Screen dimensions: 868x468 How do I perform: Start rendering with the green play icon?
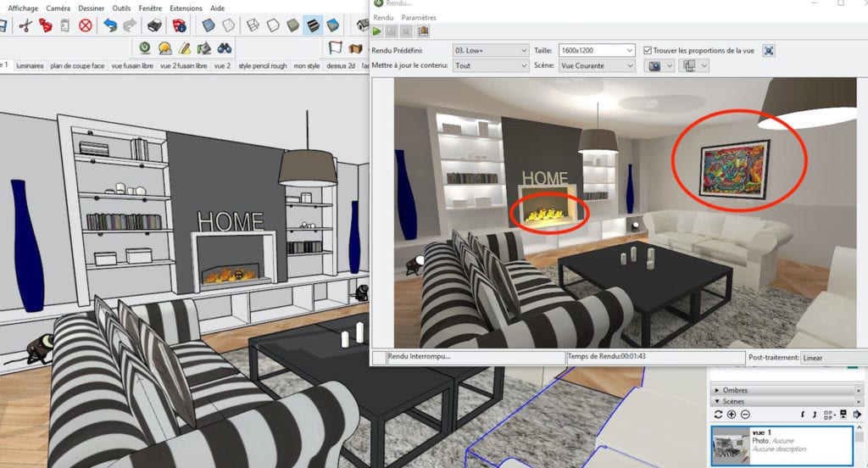(377, 31)
